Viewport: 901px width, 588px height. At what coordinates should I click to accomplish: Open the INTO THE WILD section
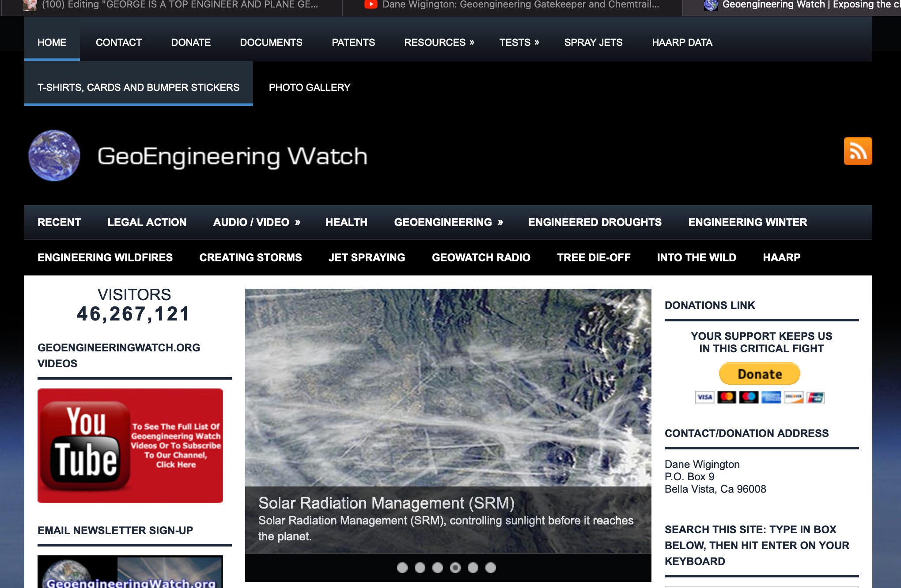[x=697, y=257]
